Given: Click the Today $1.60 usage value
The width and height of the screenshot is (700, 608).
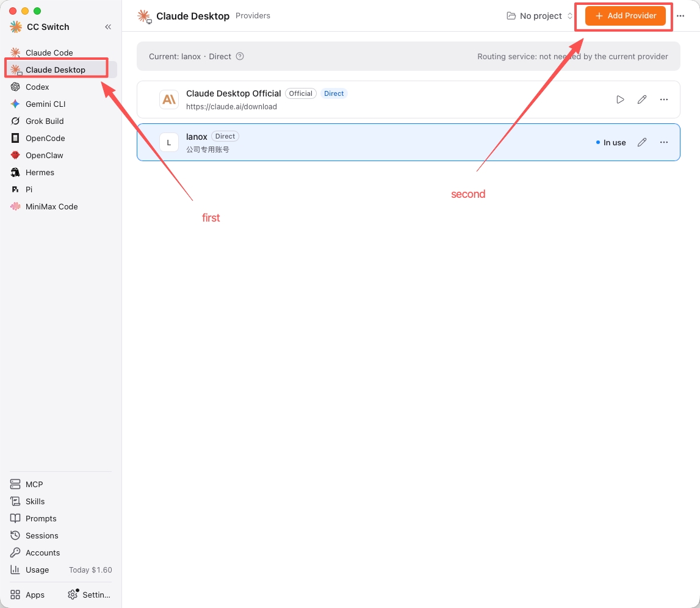Looking at the screenshot, I should 90,570.
